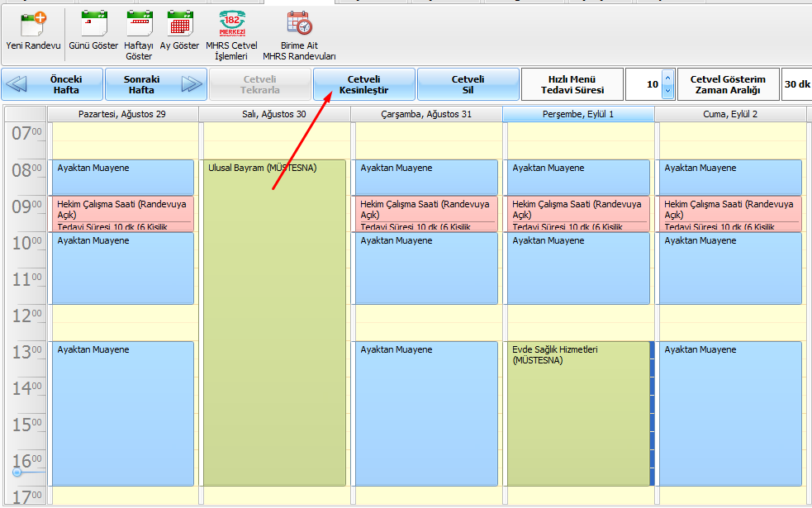Image resolution: width=812 pixels, height=508 pixels.
Task: Decrease Tedavi Süresi with the down arrow
Action: [668, 91]
